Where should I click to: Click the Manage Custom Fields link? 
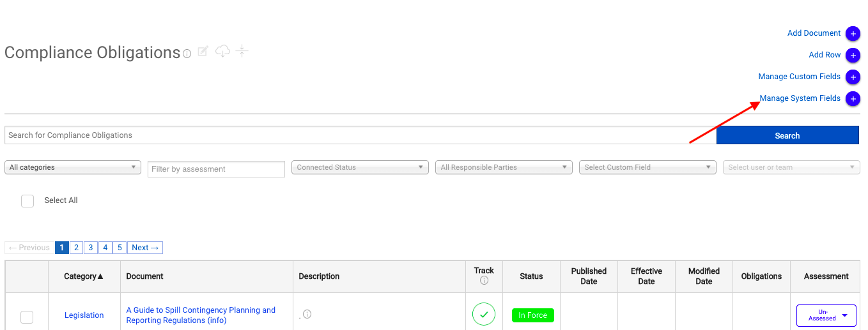pyautogui.click(x=799, y=77)
